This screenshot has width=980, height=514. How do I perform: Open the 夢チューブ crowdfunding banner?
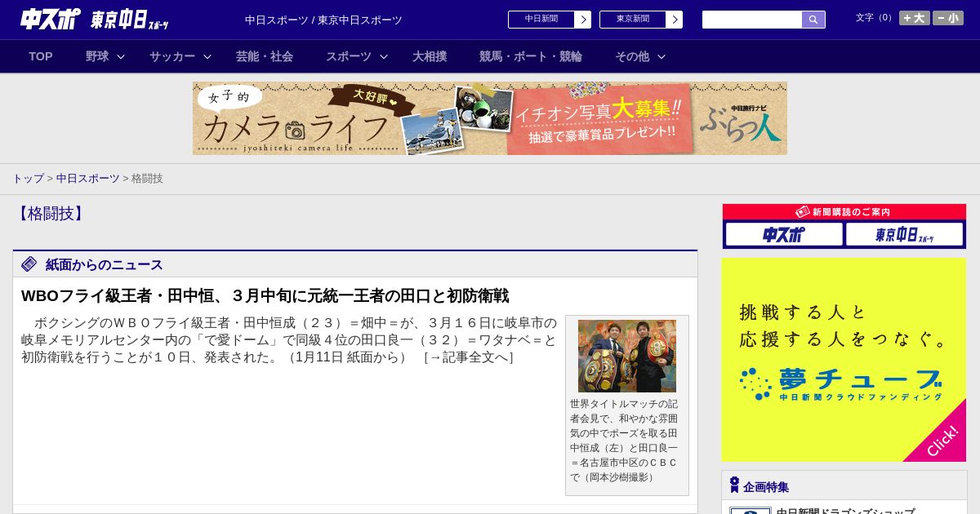point(844,360)
